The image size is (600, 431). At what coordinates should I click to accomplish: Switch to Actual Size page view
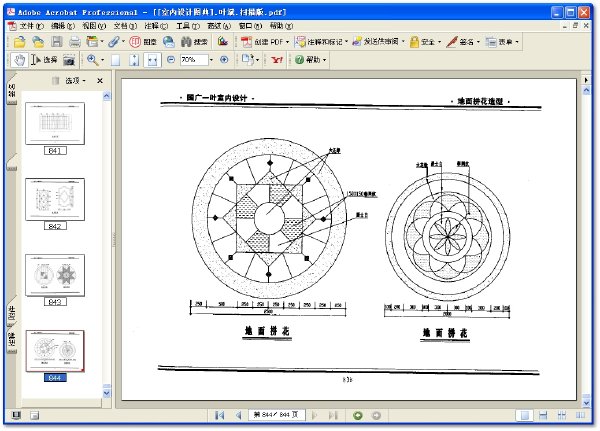point(115,60)
